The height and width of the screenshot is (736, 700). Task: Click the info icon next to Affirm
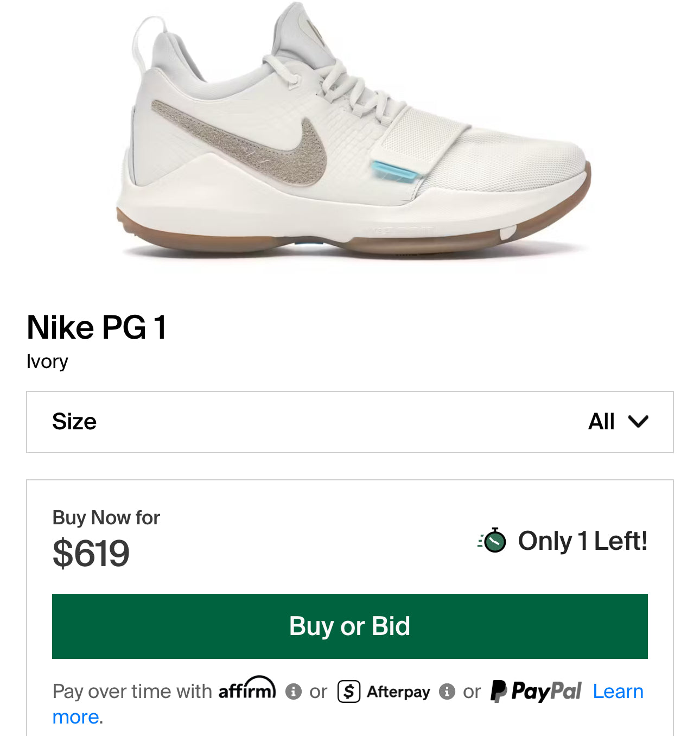pyautogui.click(x=293, y=692)
